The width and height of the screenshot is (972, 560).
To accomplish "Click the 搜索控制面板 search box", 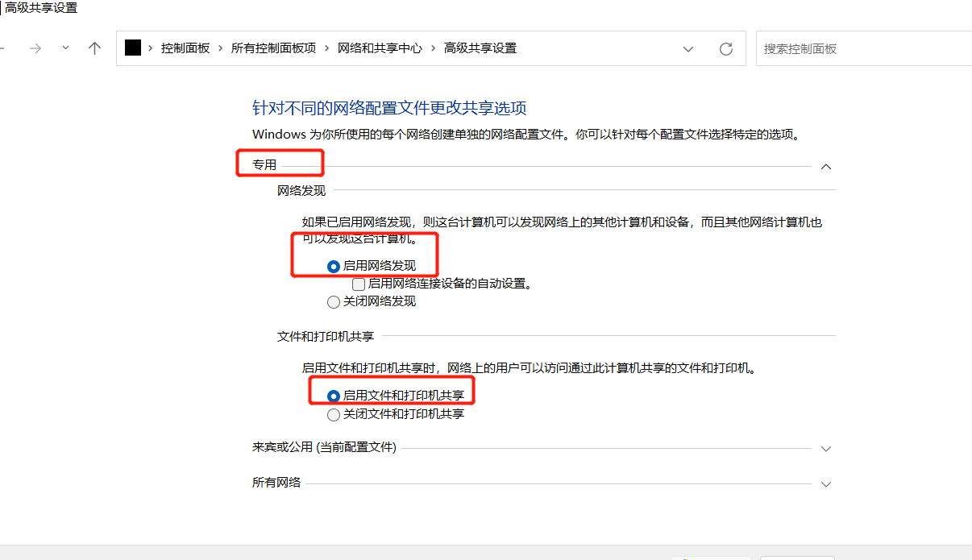I will point(862,48).
